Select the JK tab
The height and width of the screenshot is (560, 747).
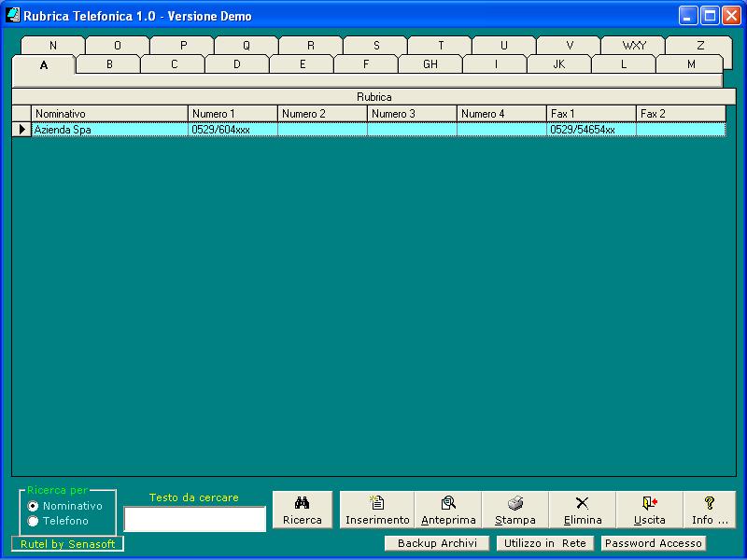[559, 64]
